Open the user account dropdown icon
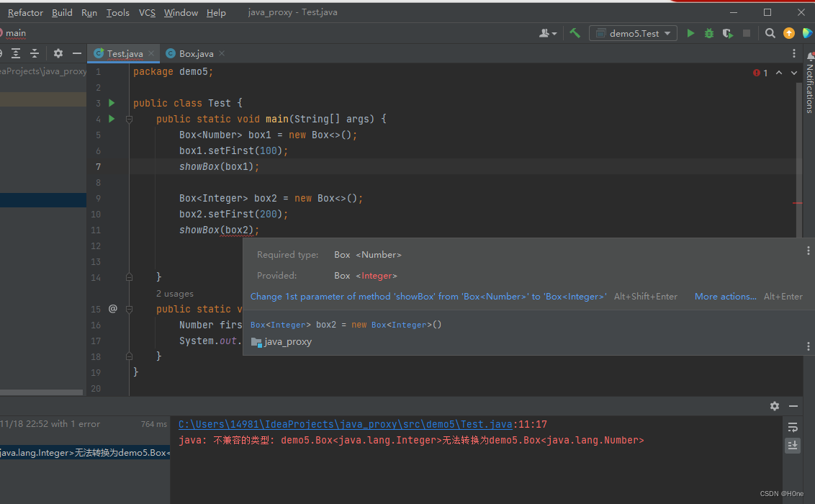The width and height of the screenshot is (815, 504). tap(547, 33)
